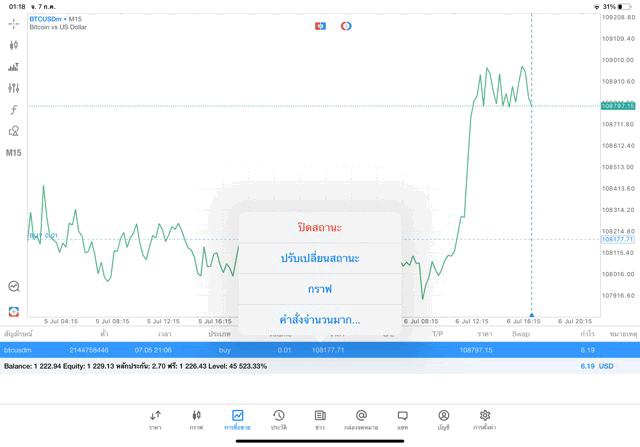Open the M15 timeframe selector
Image resolution: width=640 pixels, height=447 pixels.
[x=13, y=153]
